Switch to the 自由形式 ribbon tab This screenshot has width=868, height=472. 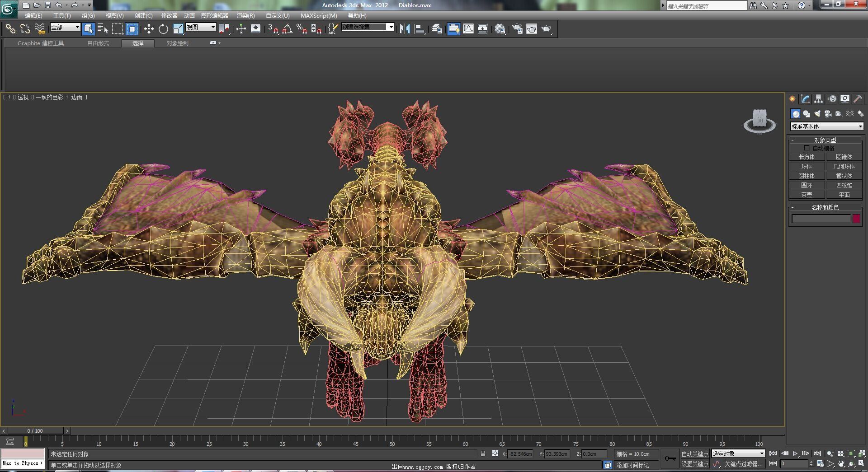tap(98, 43)
